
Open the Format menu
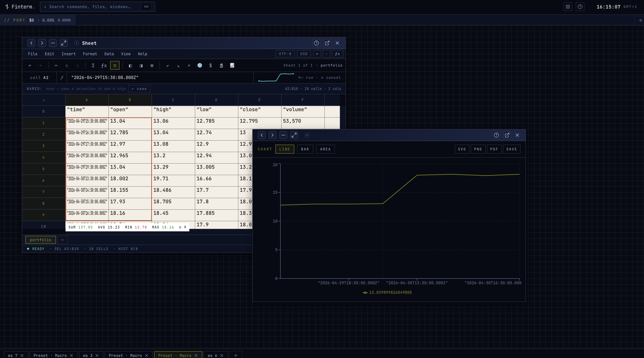[90, 54]
